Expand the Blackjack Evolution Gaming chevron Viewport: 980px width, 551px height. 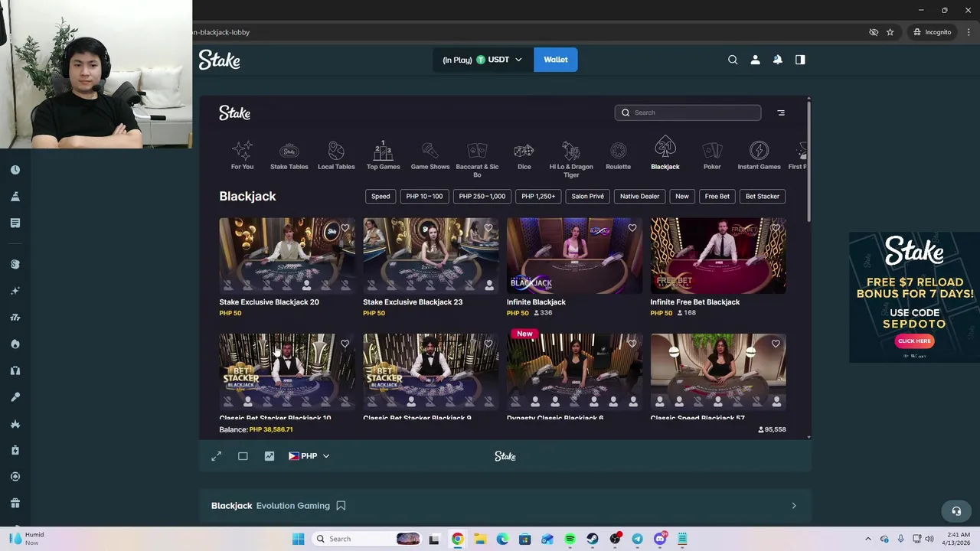pos(794,506)
